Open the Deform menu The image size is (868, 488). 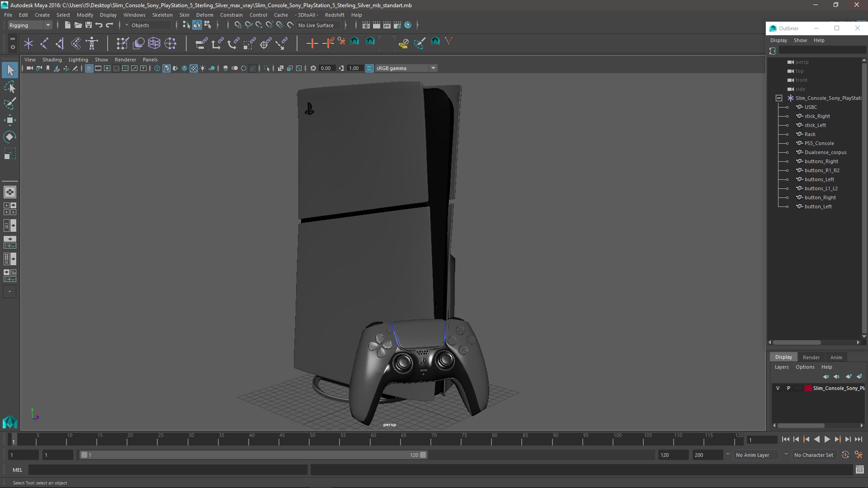pos(204,15)
